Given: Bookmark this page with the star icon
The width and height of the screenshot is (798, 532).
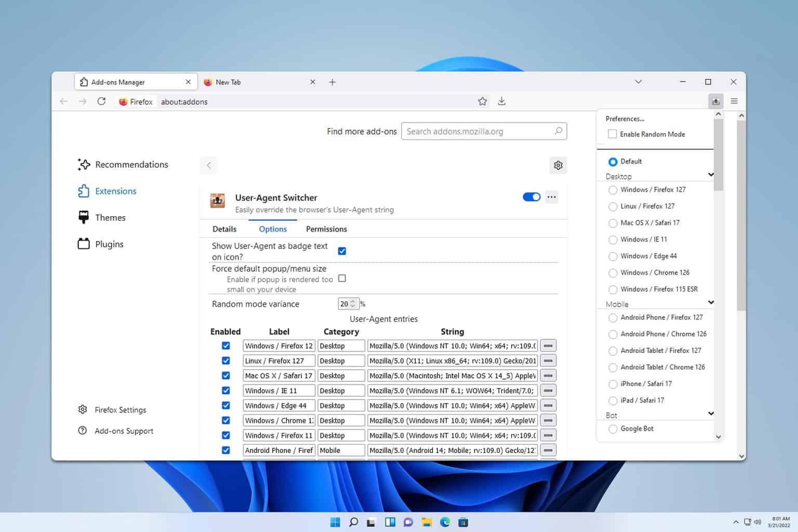Looking at the screenshot, I should point(482,101).
